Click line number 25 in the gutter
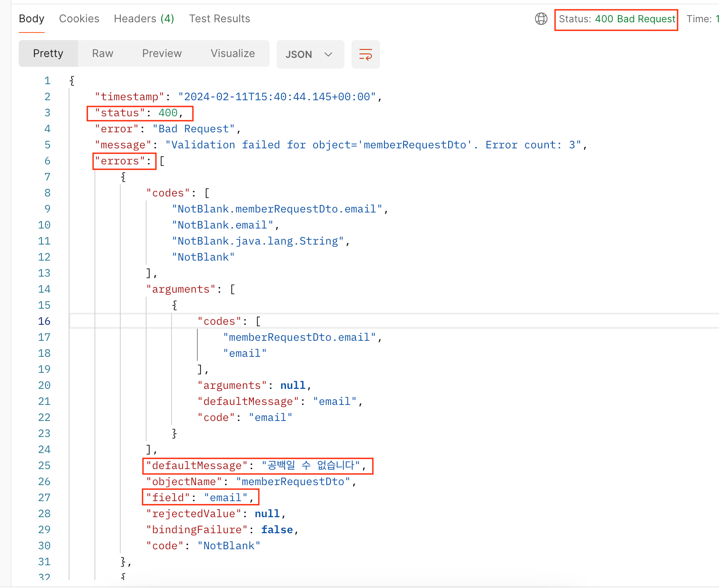 click(x=44, y=465)
